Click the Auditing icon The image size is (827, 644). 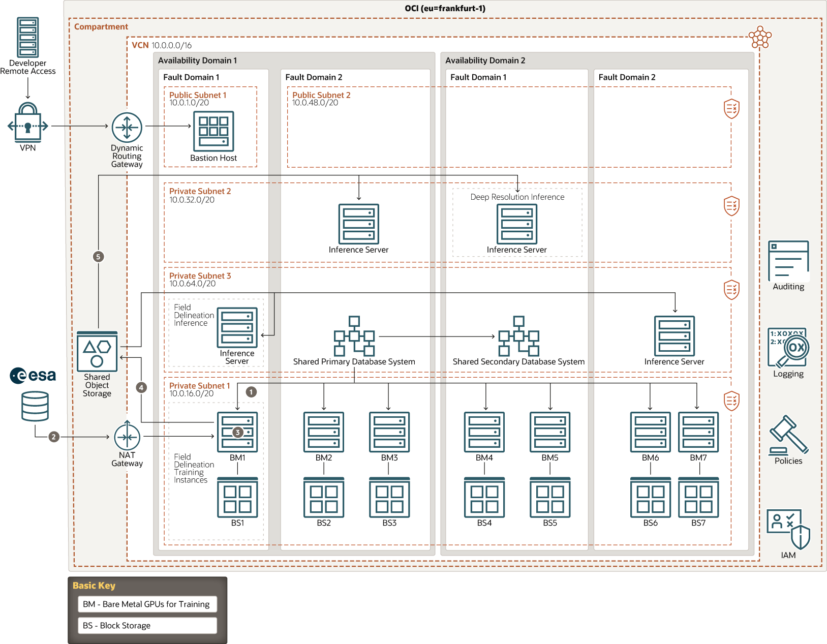click(x=788, y=261)
